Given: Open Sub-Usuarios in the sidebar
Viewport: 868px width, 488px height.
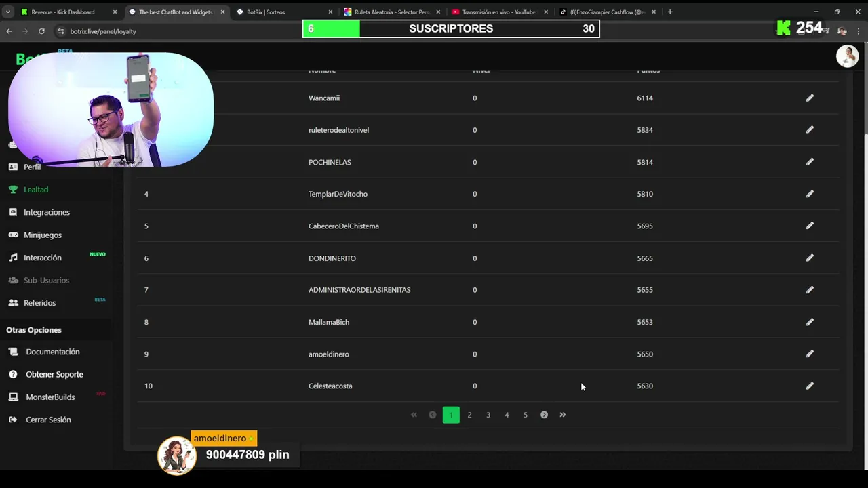Looking at the screenshot, I should click(46, 280).
